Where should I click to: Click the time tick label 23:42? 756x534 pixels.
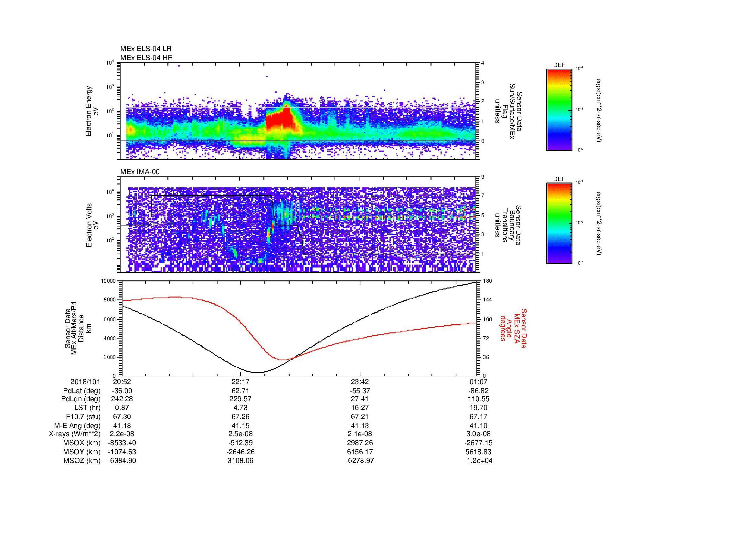(360, 382)
